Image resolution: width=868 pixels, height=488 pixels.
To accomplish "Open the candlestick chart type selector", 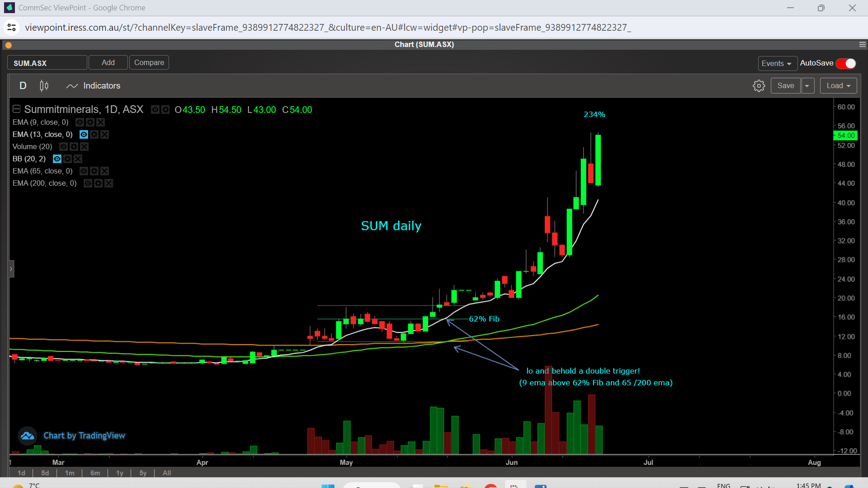I will coord(44,86).
